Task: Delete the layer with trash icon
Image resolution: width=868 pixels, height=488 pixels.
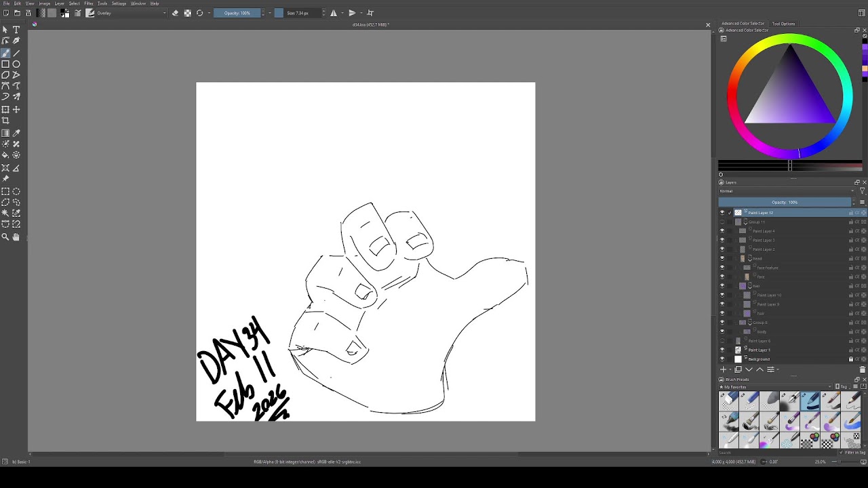Action: click(x=863, y=369)
